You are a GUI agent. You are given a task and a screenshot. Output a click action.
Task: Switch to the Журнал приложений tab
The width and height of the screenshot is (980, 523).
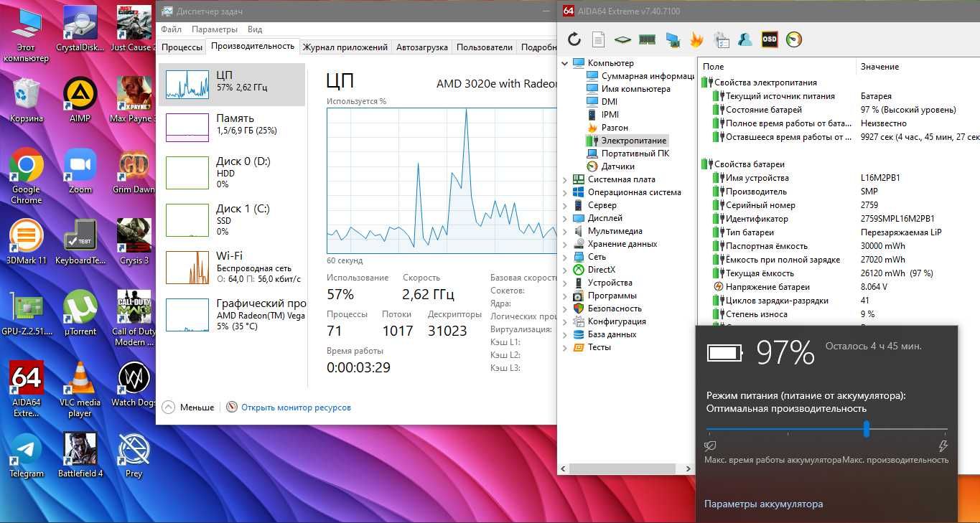tap(345, 47)
